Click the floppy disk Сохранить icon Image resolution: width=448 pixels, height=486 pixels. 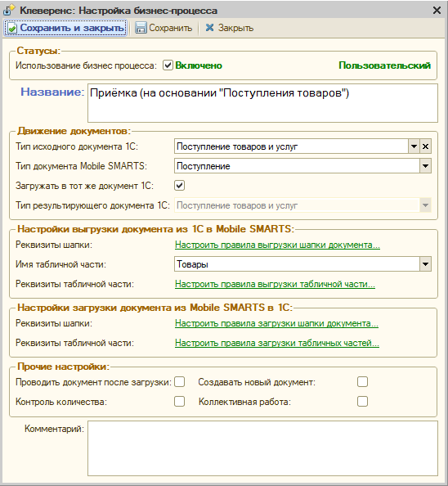141,28
